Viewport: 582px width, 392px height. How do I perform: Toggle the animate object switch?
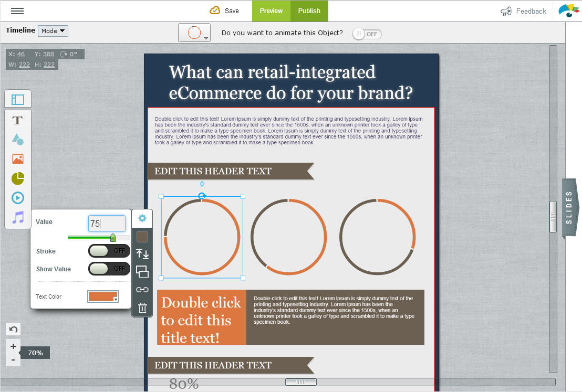tap(367, 34)
